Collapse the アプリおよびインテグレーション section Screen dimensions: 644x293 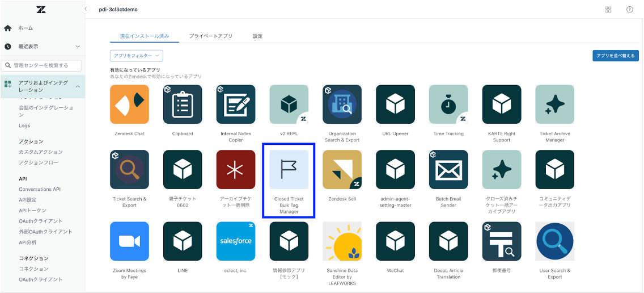tap(77, 86)
